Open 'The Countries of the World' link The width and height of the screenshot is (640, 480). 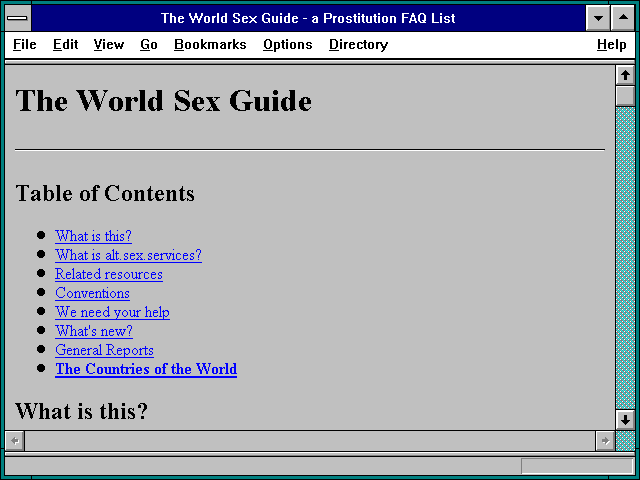146,369
